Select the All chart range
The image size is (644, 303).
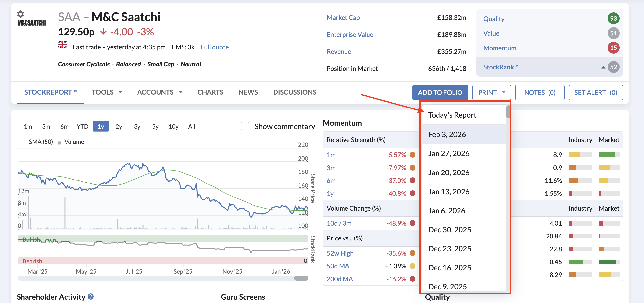click(192, 126)
